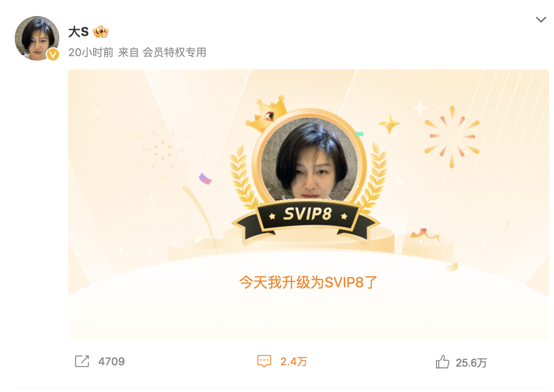This screenshot has width=554, height=392.
Task: Click the repost share icon
Action: coord(82,361)
